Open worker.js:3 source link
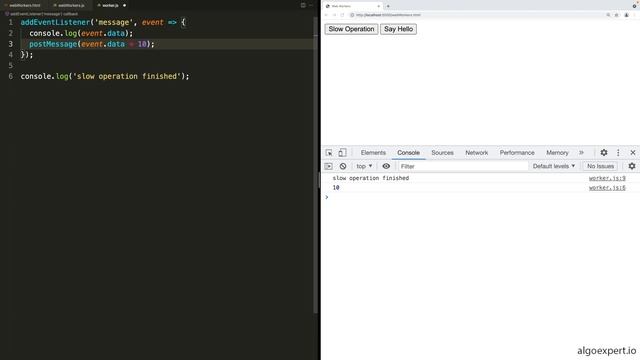 [x=607, y=178]
